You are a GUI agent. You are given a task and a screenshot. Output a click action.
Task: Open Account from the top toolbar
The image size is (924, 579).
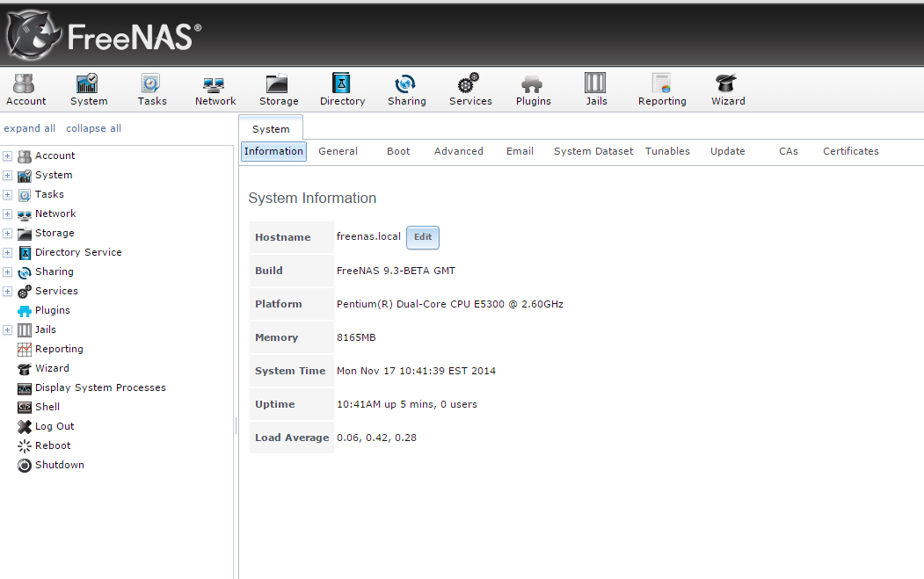pyautogui.click(x=25, y=90)
